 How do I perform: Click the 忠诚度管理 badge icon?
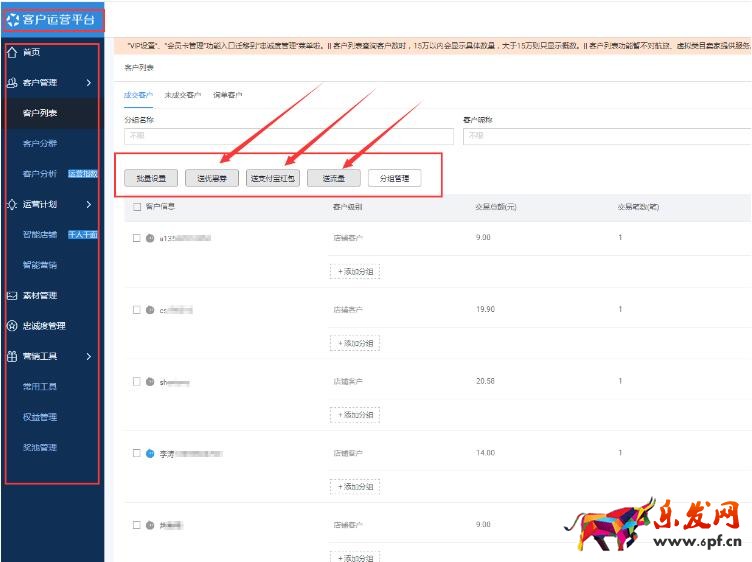12,326
